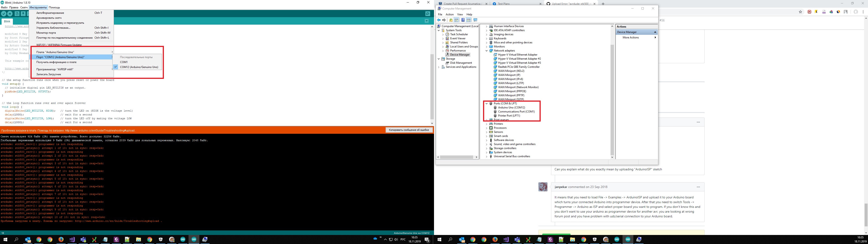
Task: Click Копировать сообщение об ошибке button
Action: coord(409,130)
